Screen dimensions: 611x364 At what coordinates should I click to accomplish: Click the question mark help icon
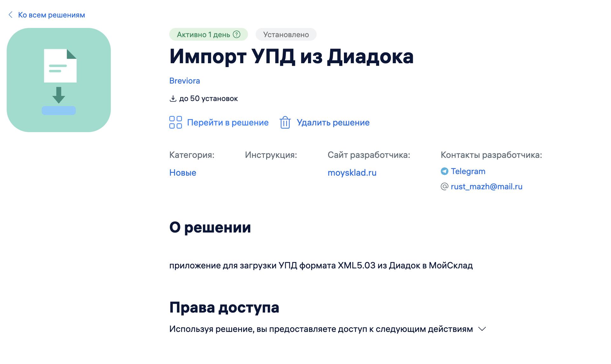tap(237, 34)
